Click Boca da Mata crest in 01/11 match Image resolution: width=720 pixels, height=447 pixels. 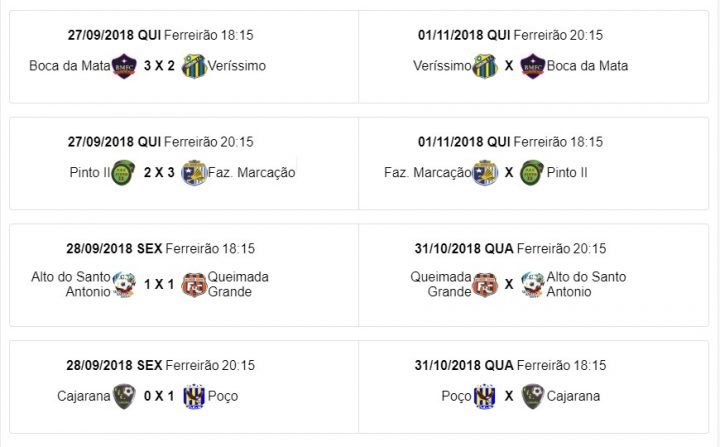pos(533,66)
